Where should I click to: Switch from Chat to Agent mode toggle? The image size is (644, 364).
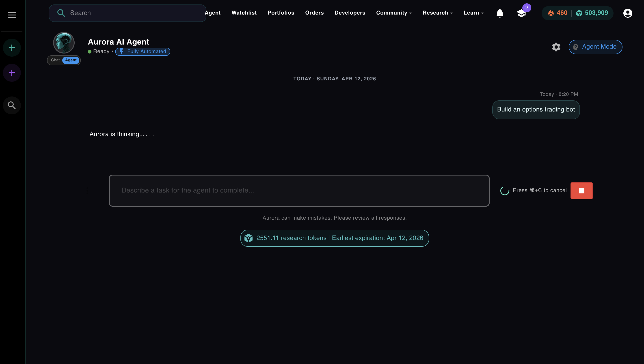coord(71,60)
